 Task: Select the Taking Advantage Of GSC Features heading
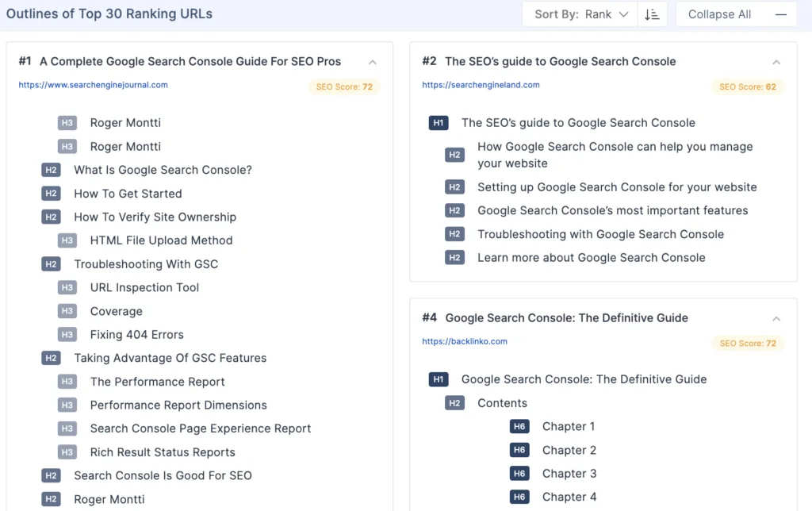coord(170,358)
